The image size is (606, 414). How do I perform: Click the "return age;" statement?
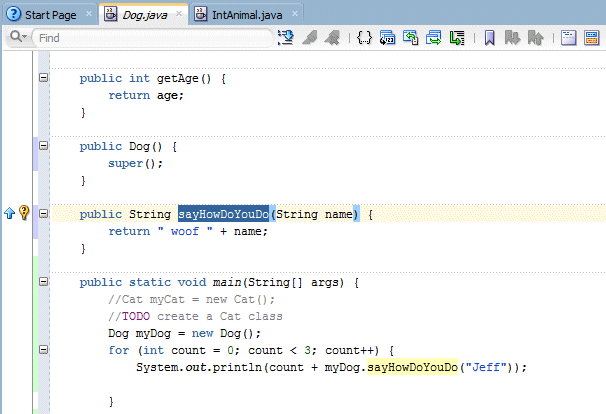pyautogui.click(x=146, y=95)
